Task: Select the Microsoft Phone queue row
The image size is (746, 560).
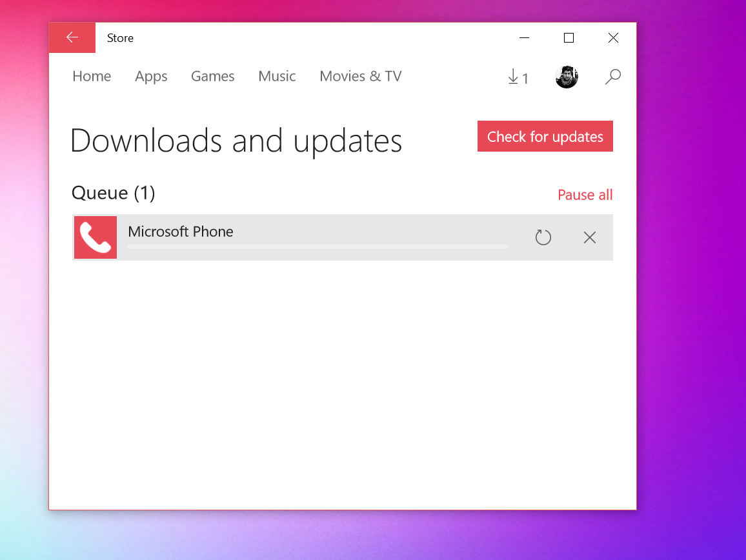Action: [342, 237]
